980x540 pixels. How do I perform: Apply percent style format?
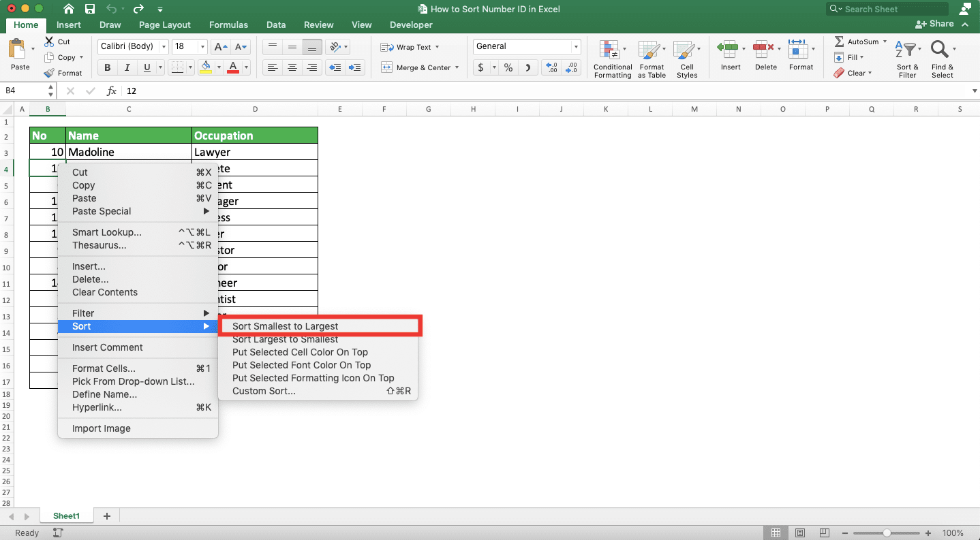pyautogui.click(x=508, y=67)
